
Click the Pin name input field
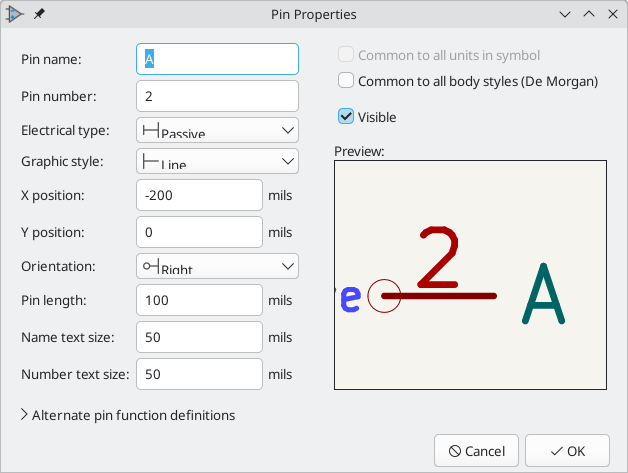tap(217, 59)
